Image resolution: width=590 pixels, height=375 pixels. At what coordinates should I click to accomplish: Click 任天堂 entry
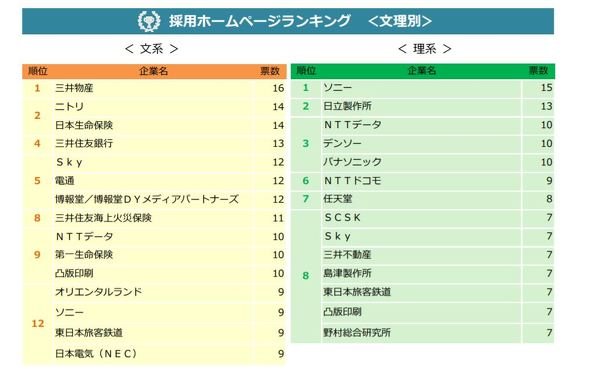pyautogui.click(x=338, y=199)
